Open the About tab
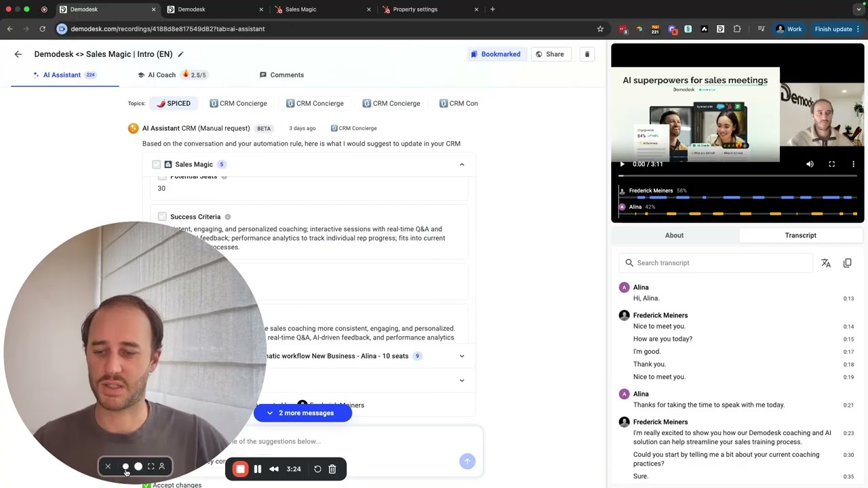Image resolution: width=868 pixels, height=488 pixels. point(674,235)
